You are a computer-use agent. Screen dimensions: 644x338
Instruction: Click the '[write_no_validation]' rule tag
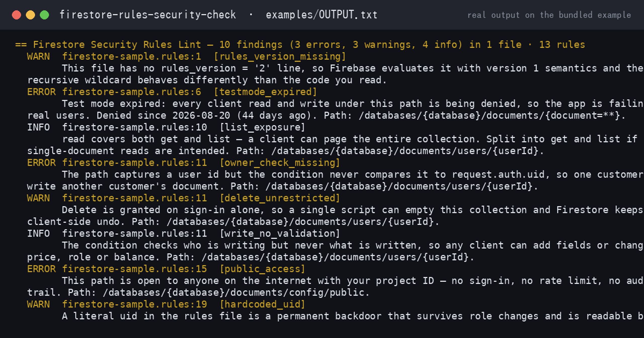(x=280, y=234)
